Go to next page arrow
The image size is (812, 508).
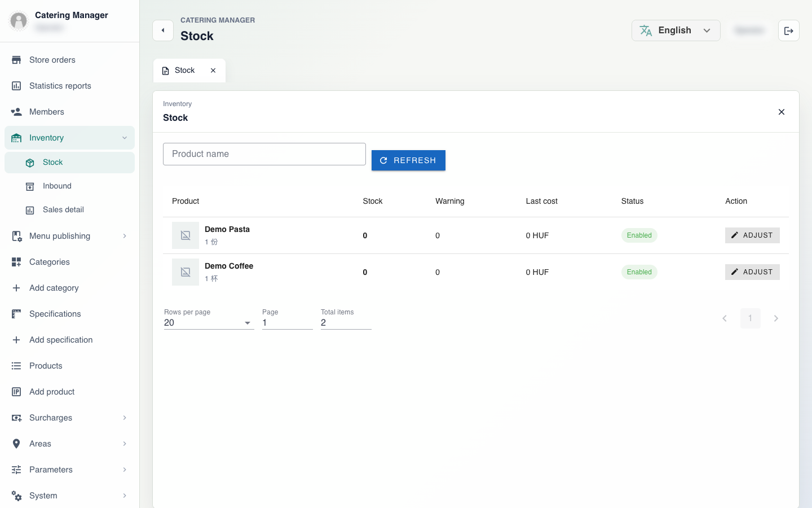[776, 318]
